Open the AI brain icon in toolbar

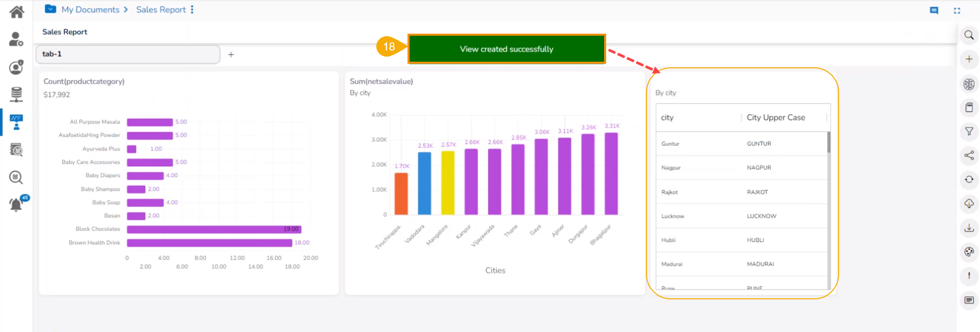(969, 84)
